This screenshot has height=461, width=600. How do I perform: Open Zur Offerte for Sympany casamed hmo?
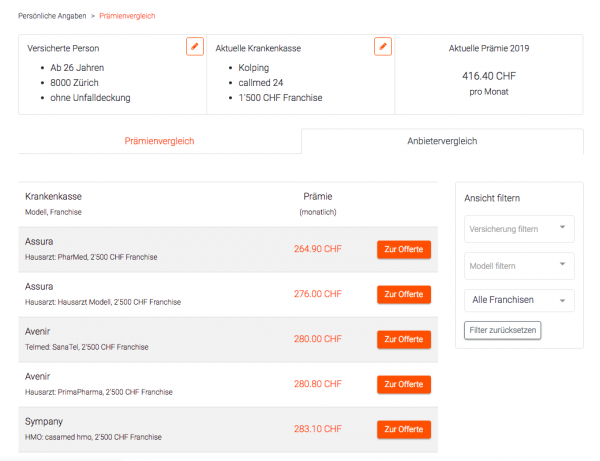tap(404, 430)
